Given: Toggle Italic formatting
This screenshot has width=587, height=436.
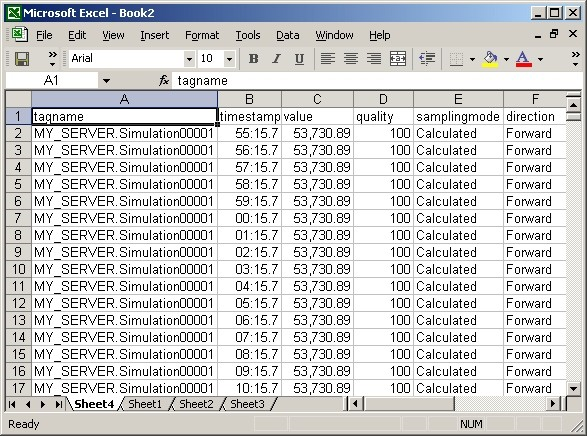Looking at the screenshot, I should pos(276,59).
